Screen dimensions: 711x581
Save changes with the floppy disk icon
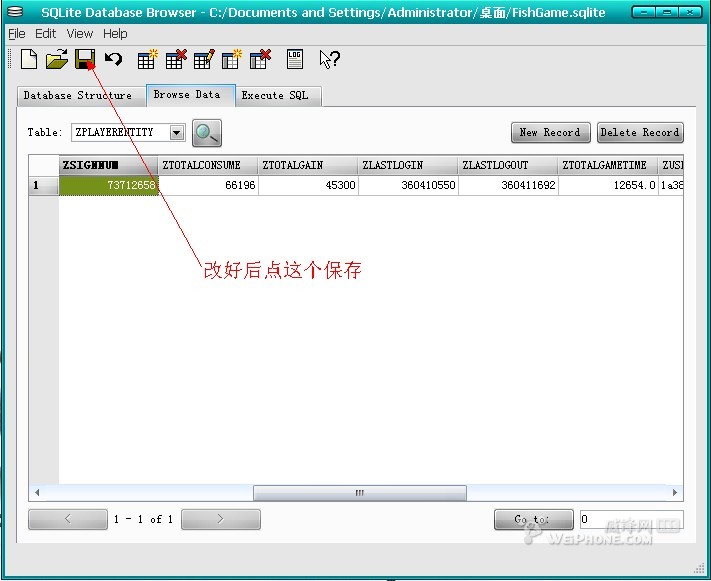85,60
